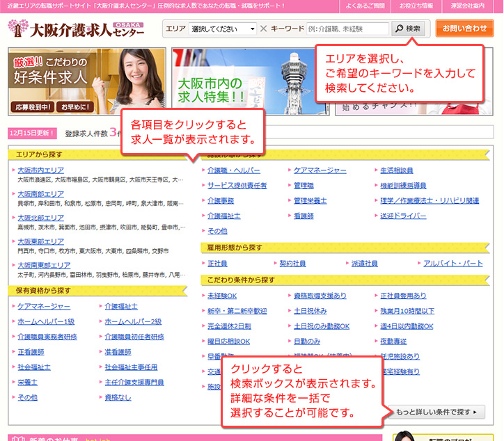Select the job-type 介護福祉士 link beside 看護師
Viewport: 504px width, 441px height.
click(x=223, y=216)
